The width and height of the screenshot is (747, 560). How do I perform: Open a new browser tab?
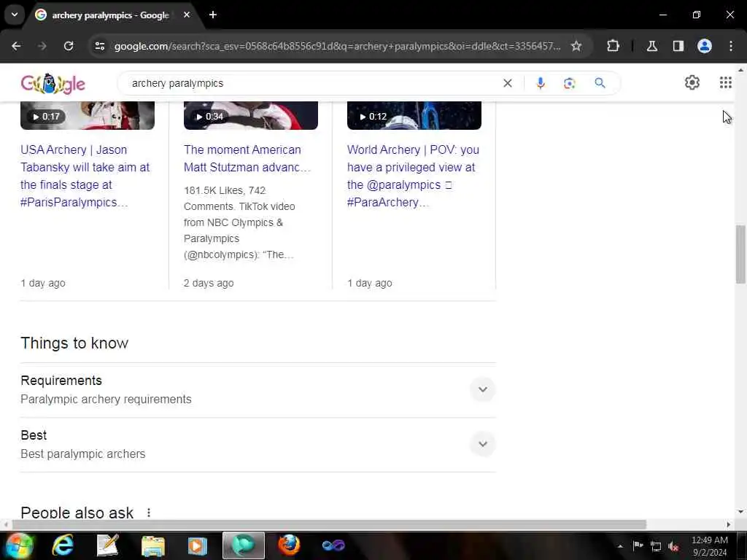(x=213, y=15)
